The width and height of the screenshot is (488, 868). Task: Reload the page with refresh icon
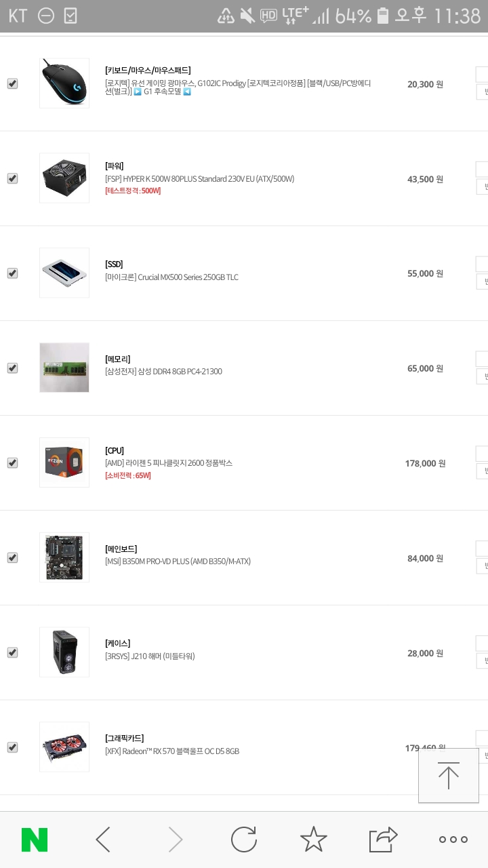pos(244,840)
